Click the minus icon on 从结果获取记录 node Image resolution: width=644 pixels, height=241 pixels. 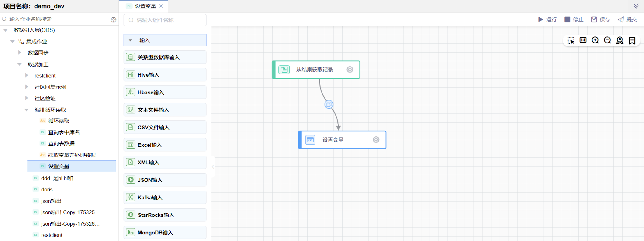(350, 70)
